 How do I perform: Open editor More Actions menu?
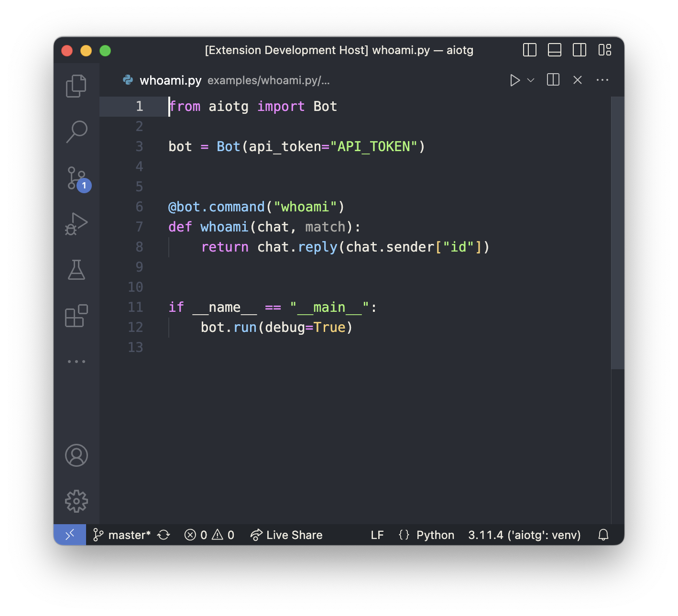click(x=602, y=80)
